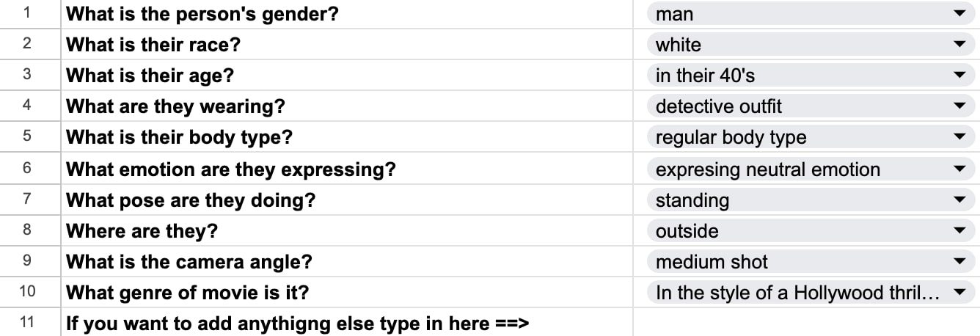This screenshot has width=980, height=336.
Task: Open the pose dropdown showing standing
Action: (x=959, y=200)
